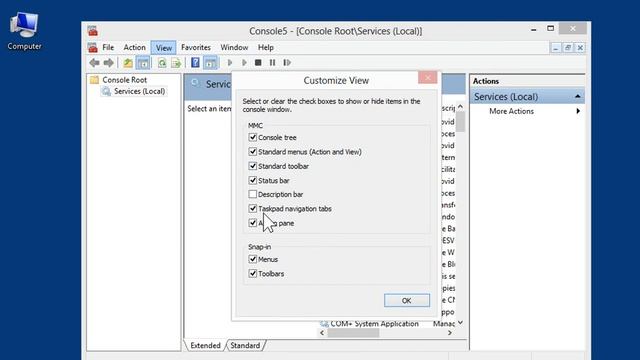Restore down the inner console child window

point(568,48)
